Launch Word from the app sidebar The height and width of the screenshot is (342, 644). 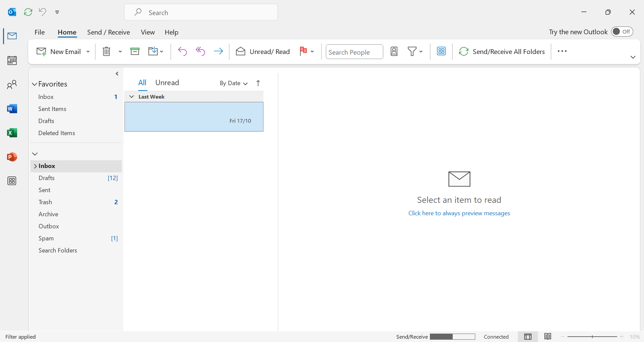coord(12,109)
